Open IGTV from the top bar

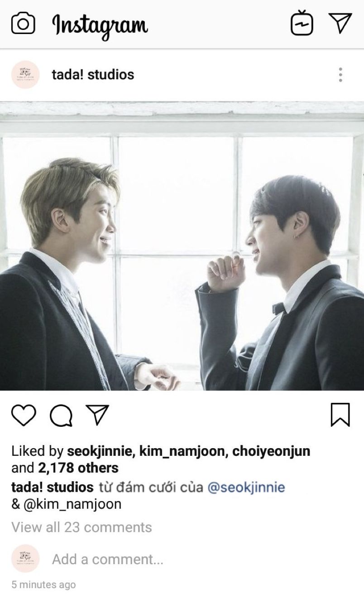point(302,24)
